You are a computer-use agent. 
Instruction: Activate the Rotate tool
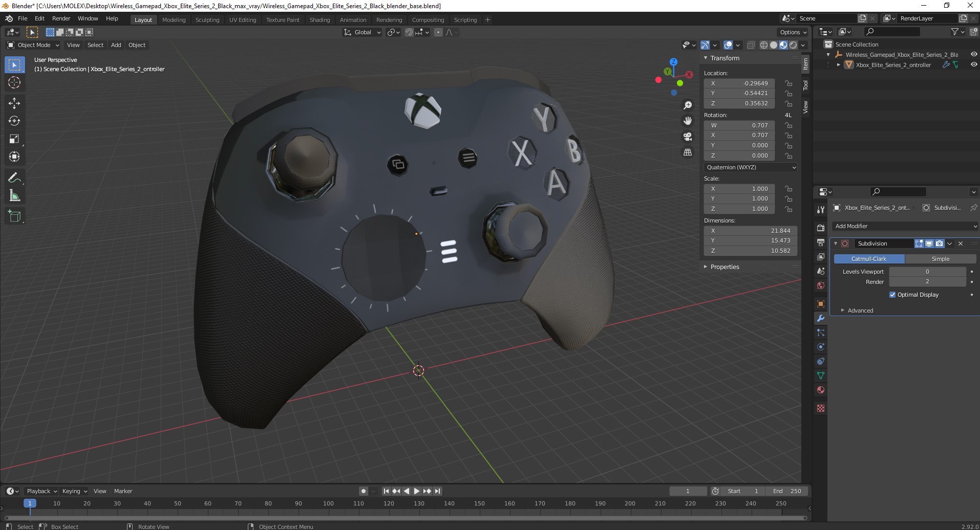click(14, 121)
